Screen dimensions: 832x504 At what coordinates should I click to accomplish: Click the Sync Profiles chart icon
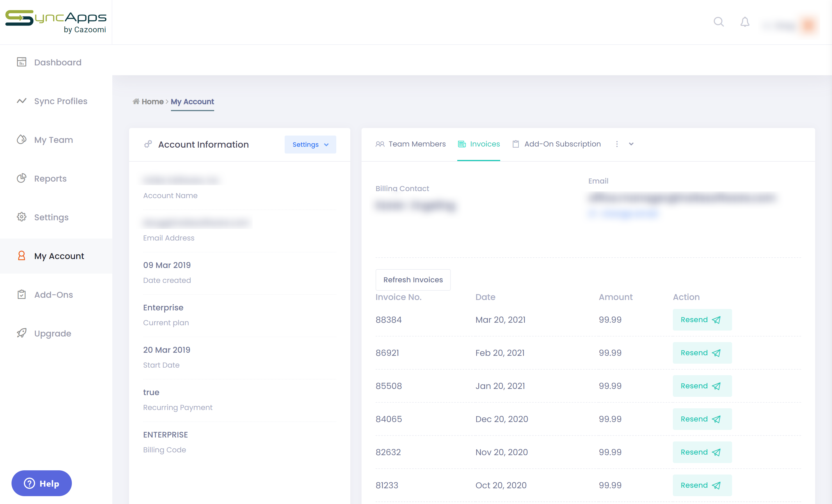point(22,101)
